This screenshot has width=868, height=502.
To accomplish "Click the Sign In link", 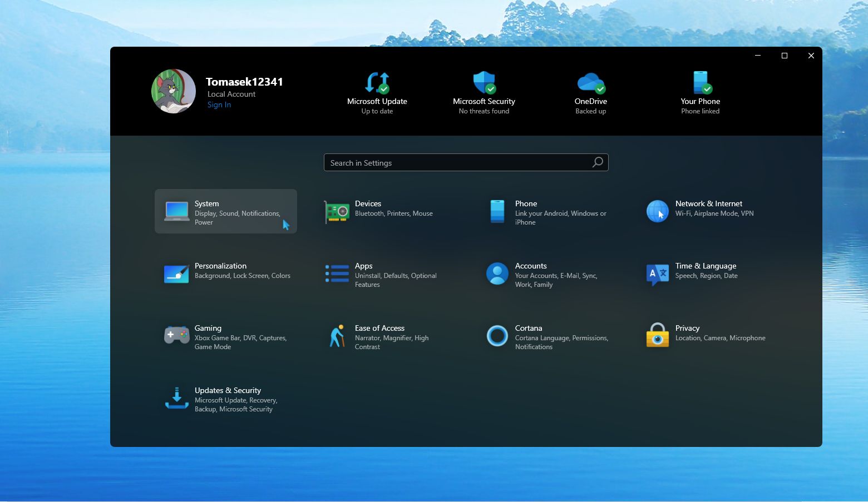I will (x=219, y=105).
